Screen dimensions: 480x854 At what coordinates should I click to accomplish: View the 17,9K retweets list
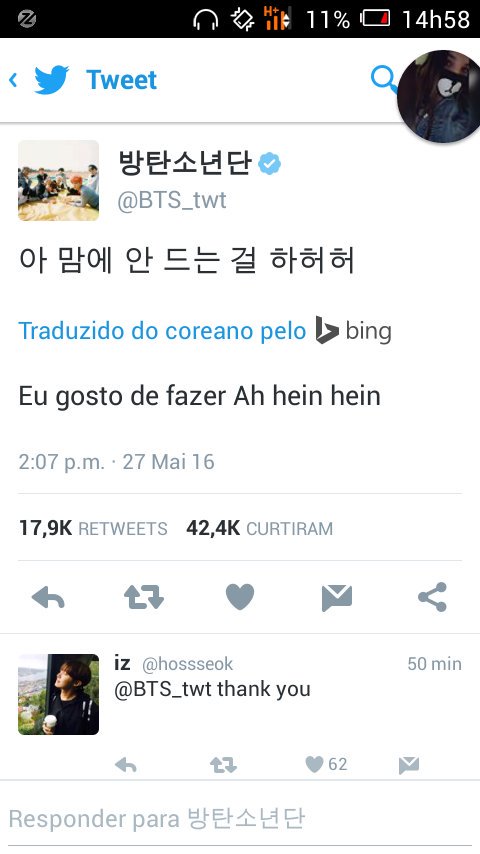point(93,528)
